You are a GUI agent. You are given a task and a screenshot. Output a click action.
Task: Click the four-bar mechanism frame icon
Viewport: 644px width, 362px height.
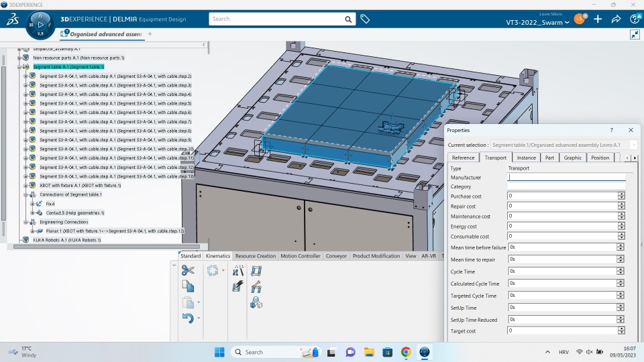pyautogui.click(x=256, y=270)
